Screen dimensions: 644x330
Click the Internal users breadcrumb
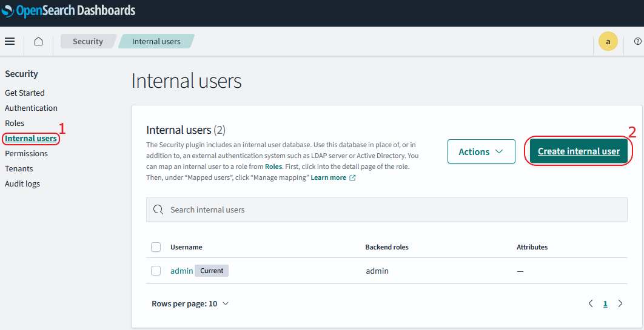(156, 41)
